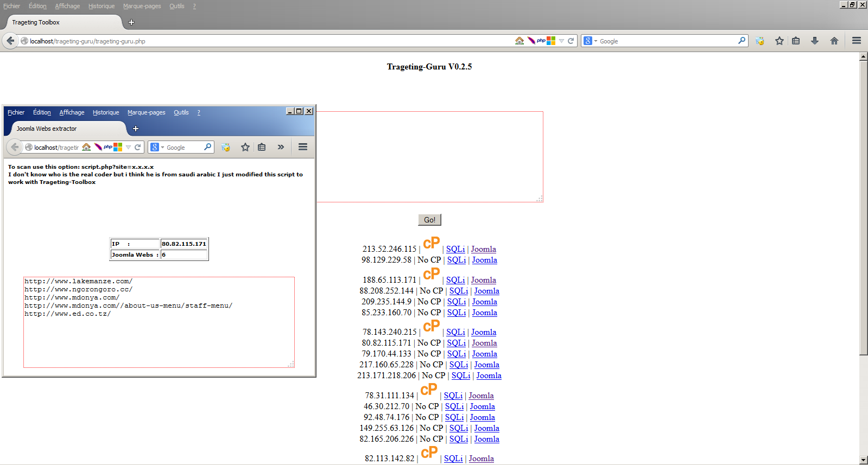
Task: Open Historique menu in main window
Action: [x=102, y=6]
